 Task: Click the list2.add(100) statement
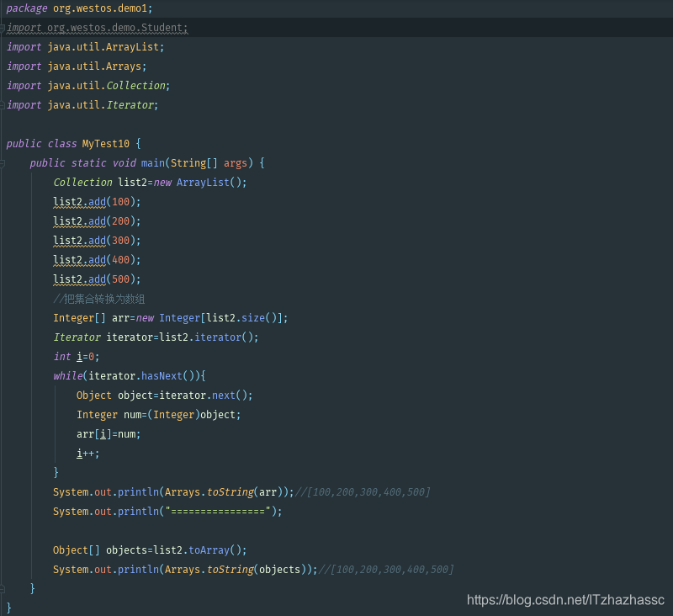(x=97, y=202)
